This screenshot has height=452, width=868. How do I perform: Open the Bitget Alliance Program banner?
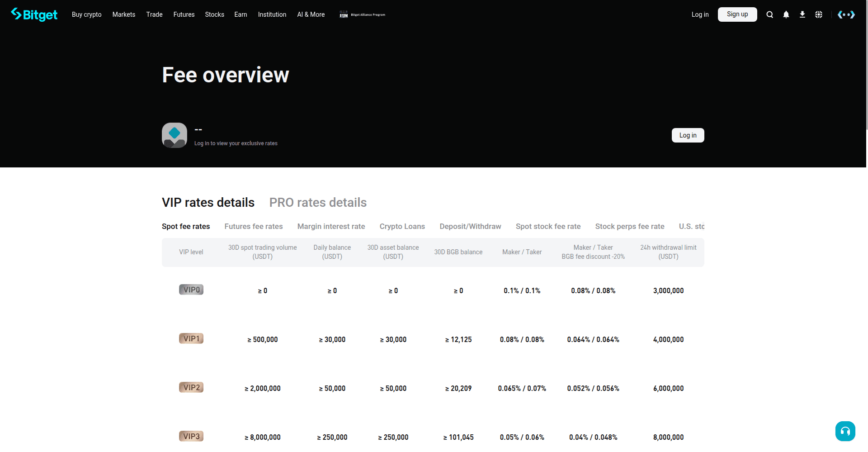363,14
